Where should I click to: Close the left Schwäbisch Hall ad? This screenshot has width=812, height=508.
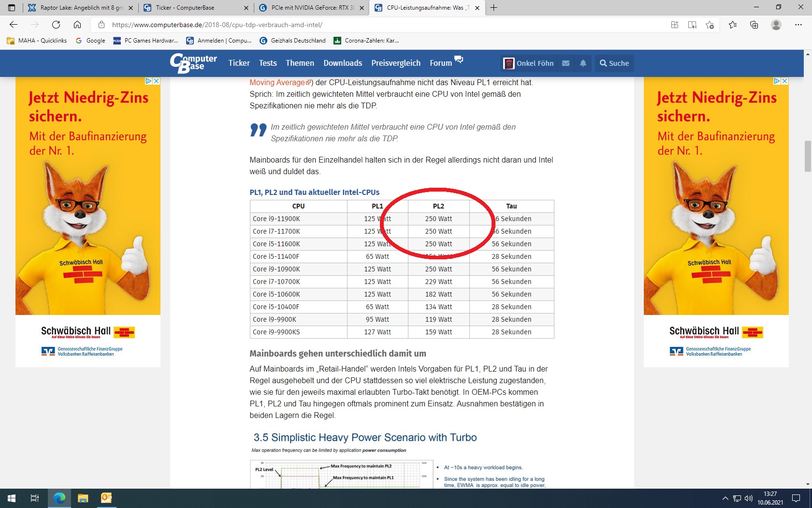click(156, 81)
